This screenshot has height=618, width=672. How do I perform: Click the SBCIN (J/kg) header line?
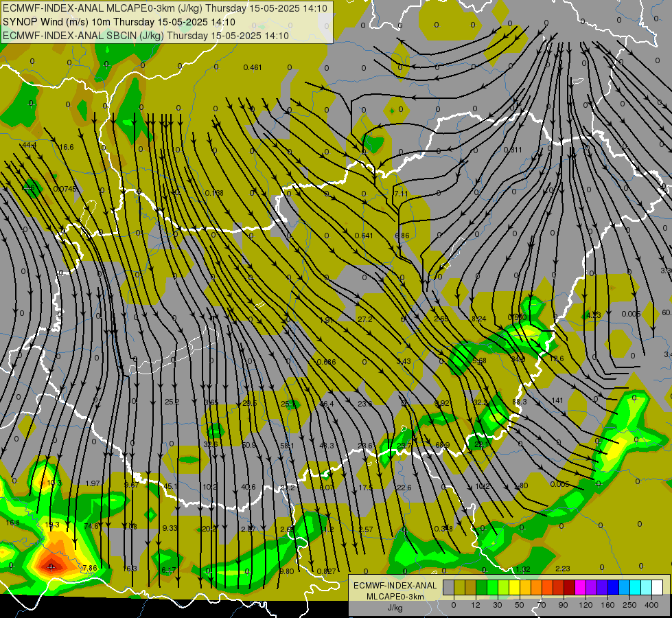pyautogui.click(x=146, y=36)
